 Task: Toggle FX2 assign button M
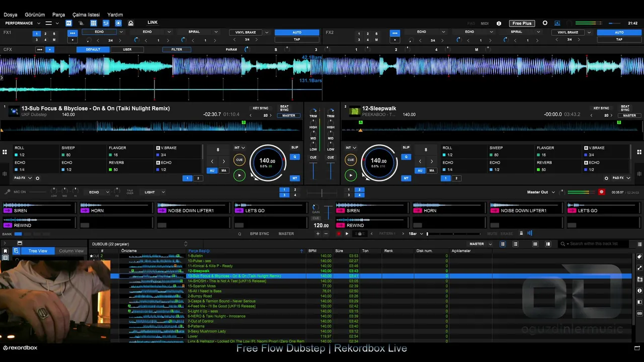[376, 40]
